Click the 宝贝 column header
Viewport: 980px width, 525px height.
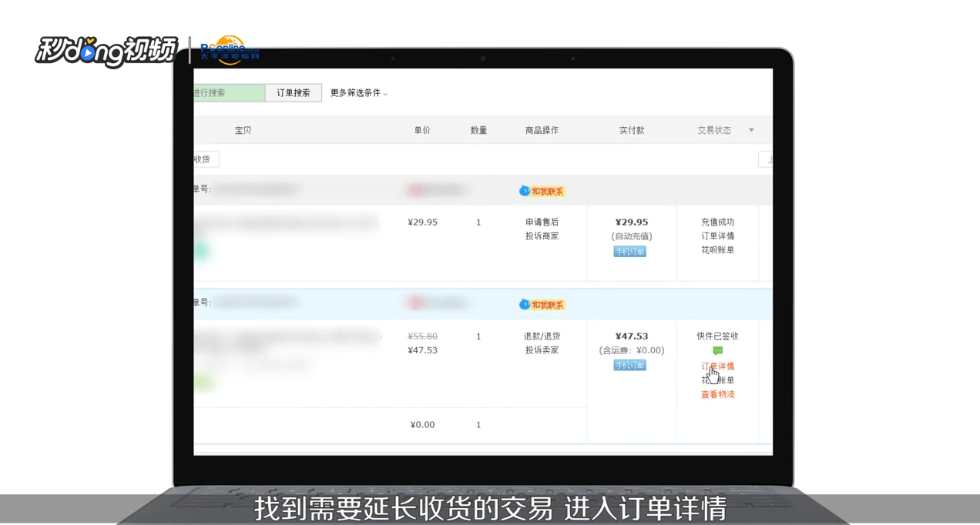click(243, 131)
